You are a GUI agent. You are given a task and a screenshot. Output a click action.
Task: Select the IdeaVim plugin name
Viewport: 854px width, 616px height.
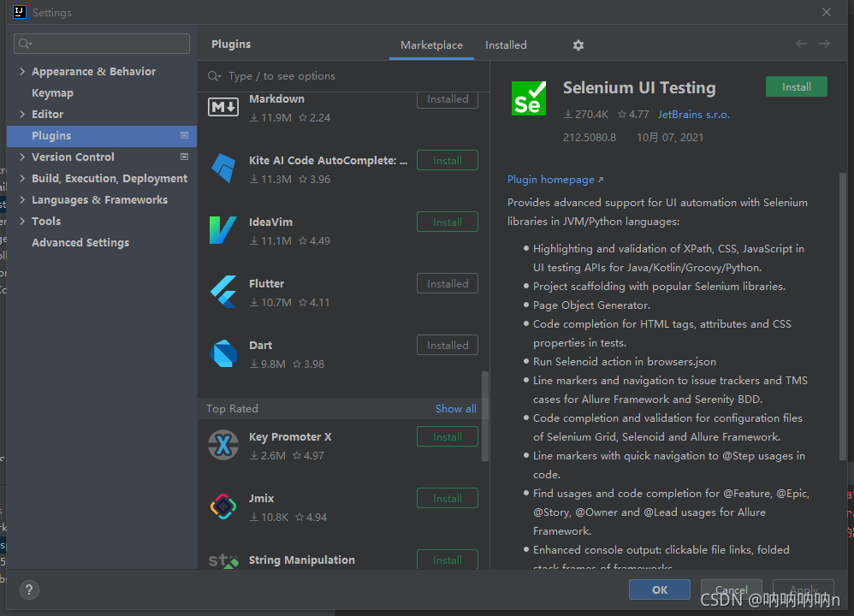tap(270, 222)
